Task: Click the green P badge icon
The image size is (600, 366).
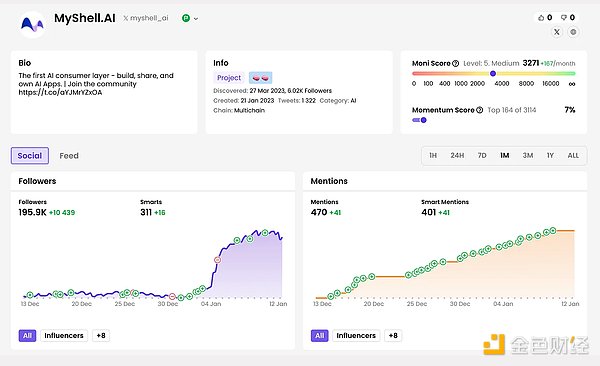Action: click(x=186, y=18)
